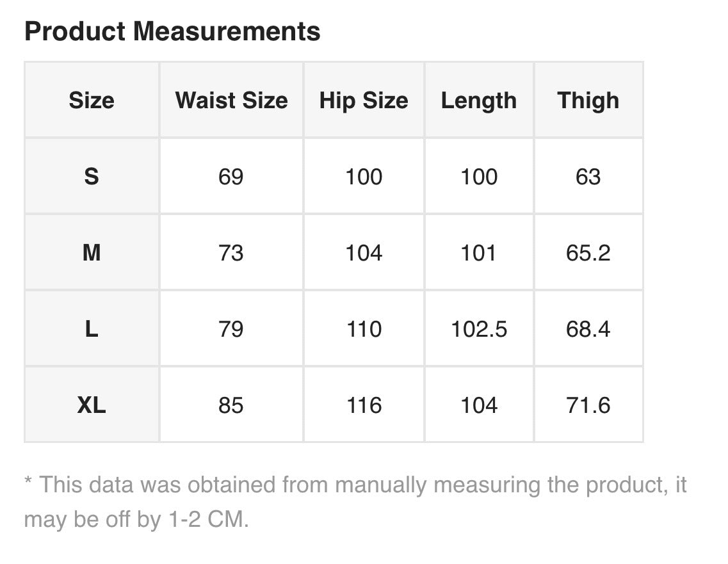The height and width of the screenshot is (564, 728).
Task: Click thigh value 63 for size S
Action: point(588,177)
